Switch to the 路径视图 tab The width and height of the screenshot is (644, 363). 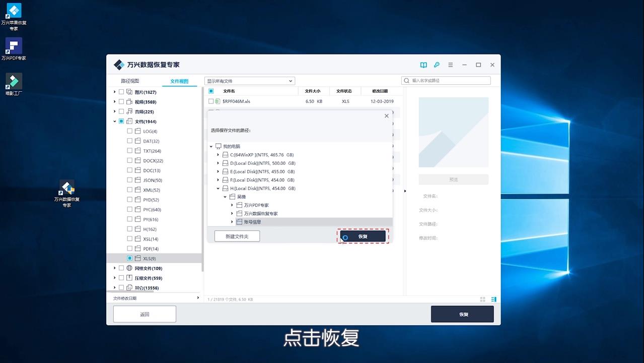click(130, 81)
